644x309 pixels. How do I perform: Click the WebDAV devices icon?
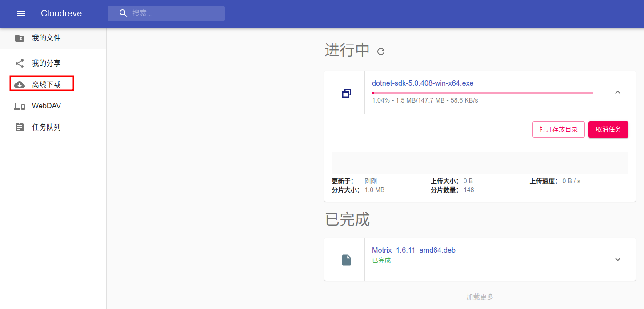pyautogui.click(x=20, y=106)
